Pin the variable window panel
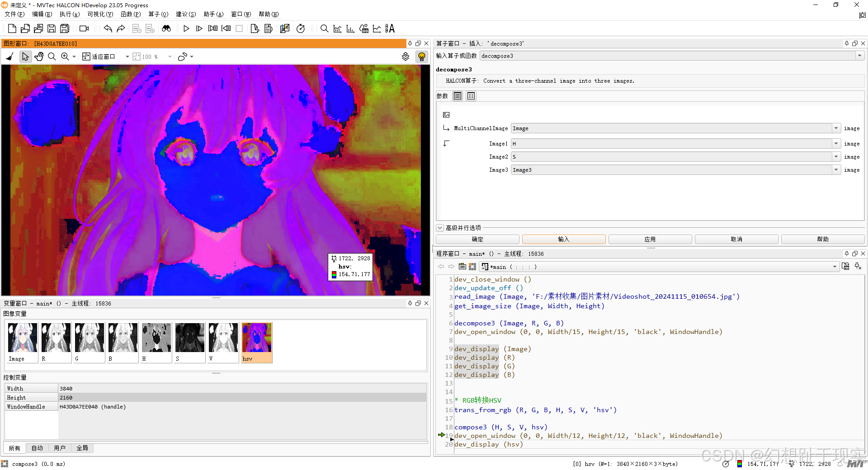This screenshot has width=868, height=470. click(410, 303)
